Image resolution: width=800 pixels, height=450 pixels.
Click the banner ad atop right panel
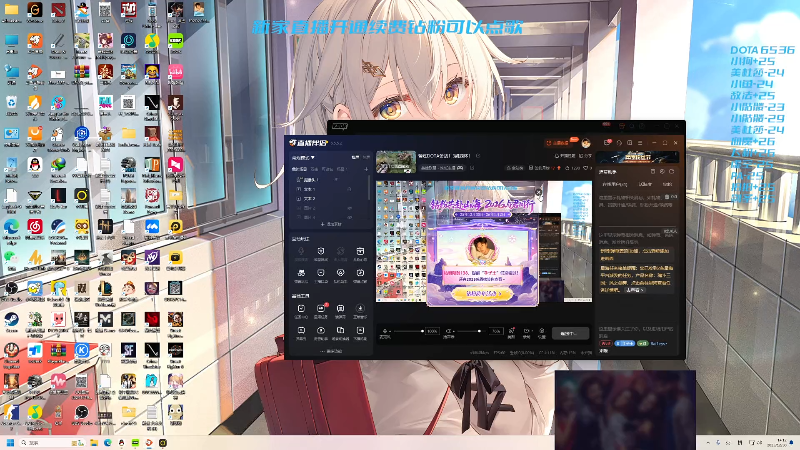637,157
